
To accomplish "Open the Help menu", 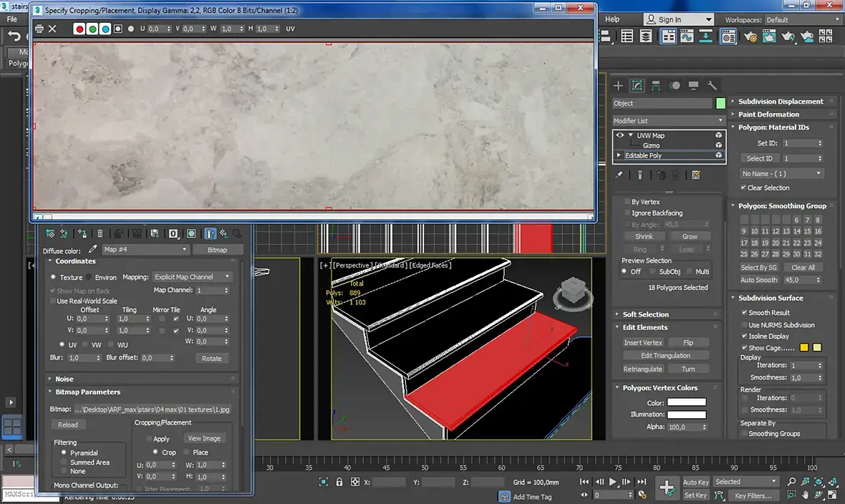I will click(x=612, y=19).
